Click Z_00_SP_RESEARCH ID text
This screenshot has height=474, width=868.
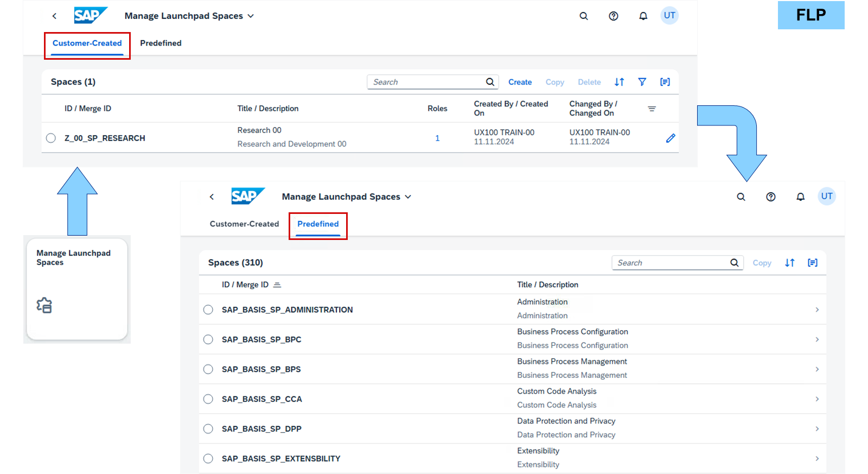click(105, 138)
